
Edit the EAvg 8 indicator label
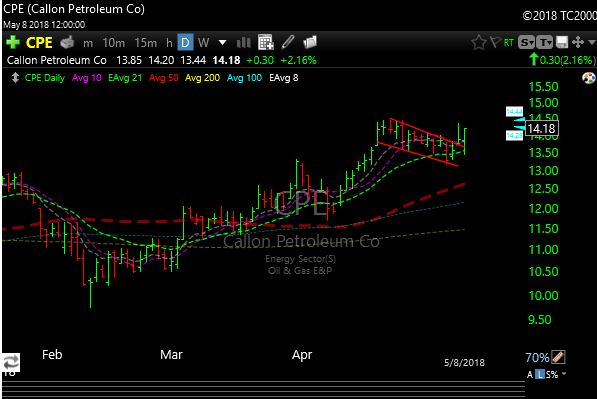pos(284,78)
